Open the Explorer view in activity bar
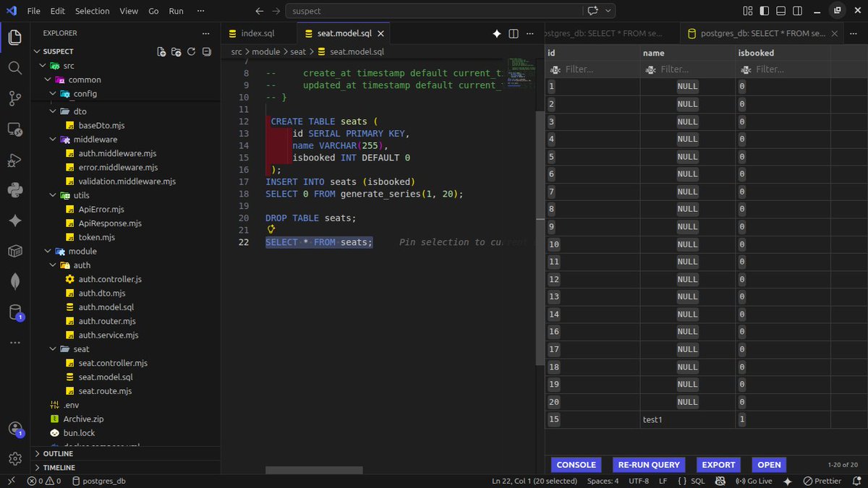 point(15,38)
